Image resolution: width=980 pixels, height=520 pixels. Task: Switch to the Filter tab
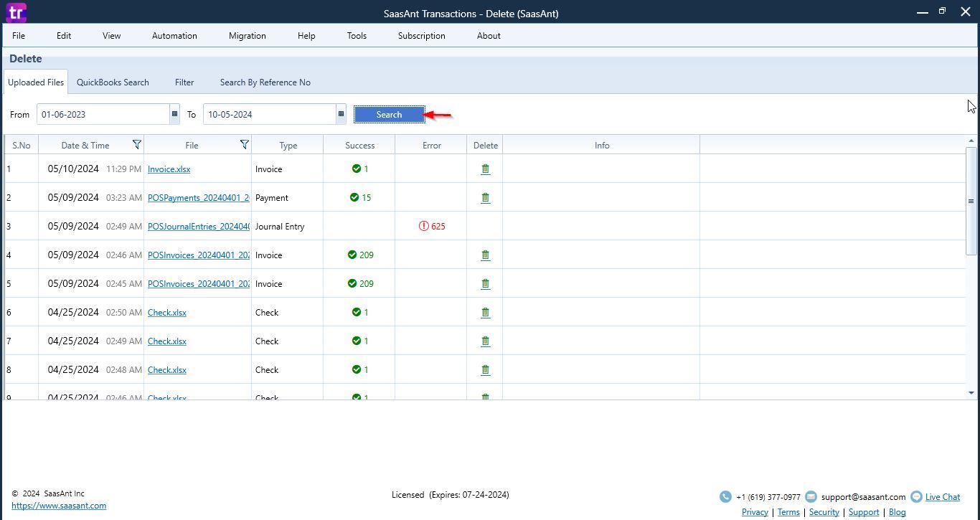[x=184, y=82]
